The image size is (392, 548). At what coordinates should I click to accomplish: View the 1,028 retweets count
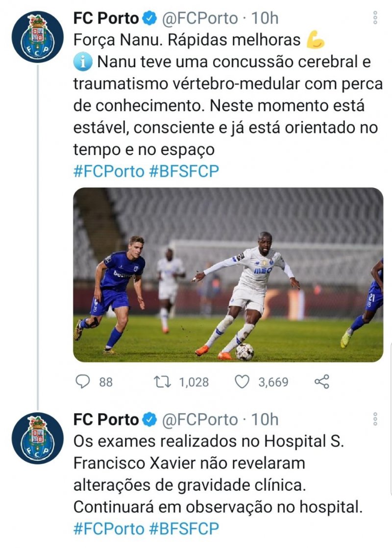click(194, 382)
